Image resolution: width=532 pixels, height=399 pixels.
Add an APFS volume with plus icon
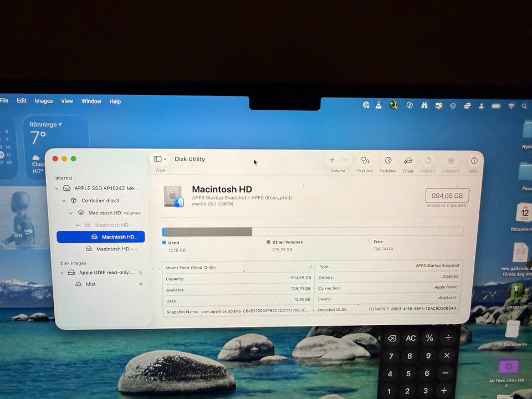tap(332, 160)
